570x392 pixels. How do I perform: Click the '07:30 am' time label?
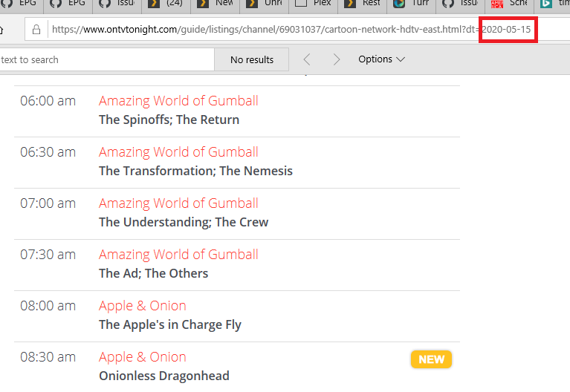click(48, 255)
